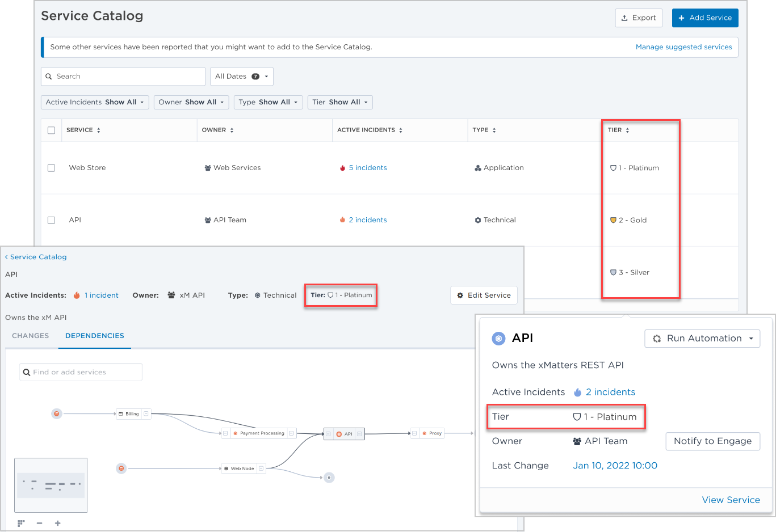The height and width of the screenshot is (532, 776).
Task: Open the Owner Show All filter
Action: point(191,103)
